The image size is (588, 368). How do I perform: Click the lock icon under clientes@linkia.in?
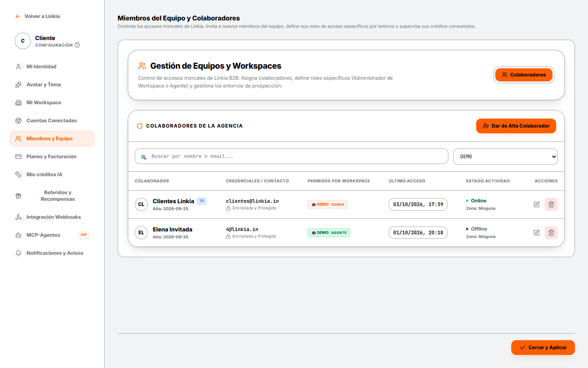coord(228,208)
